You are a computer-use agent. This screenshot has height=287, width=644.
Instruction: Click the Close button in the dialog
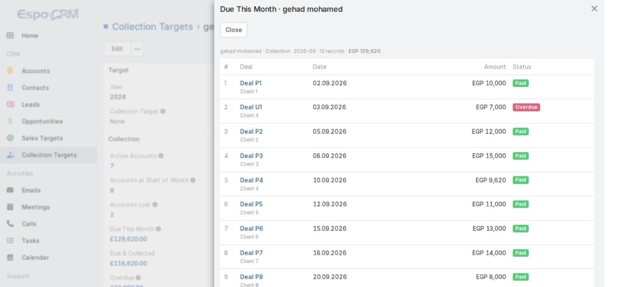point(234,30)
